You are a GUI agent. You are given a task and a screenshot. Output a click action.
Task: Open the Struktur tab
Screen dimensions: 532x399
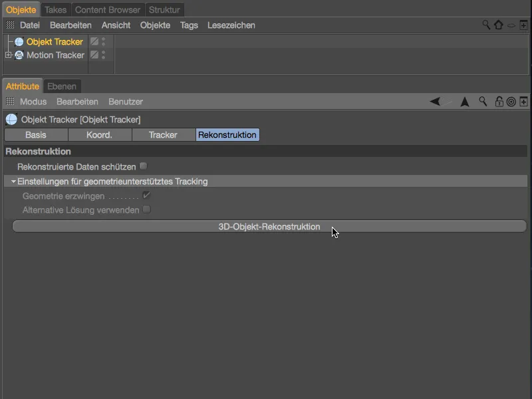tap(164, 10)
